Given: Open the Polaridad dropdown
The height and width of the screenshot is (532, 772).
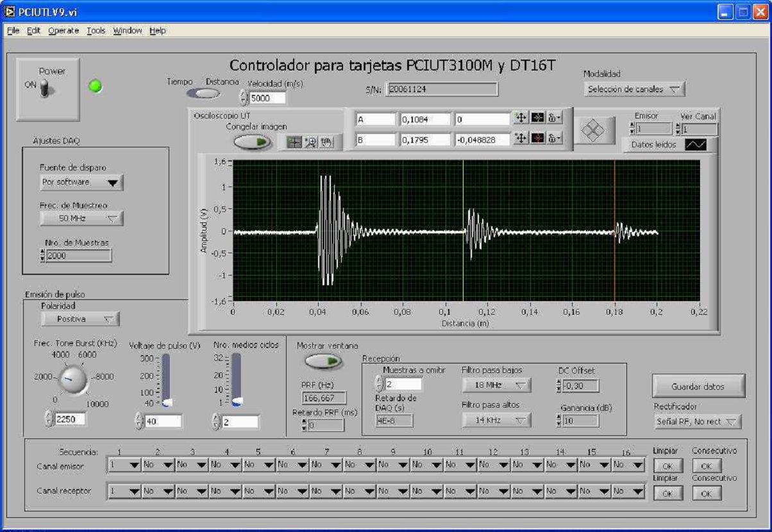Looking at the screenshot, I should [x=80, y=319].
